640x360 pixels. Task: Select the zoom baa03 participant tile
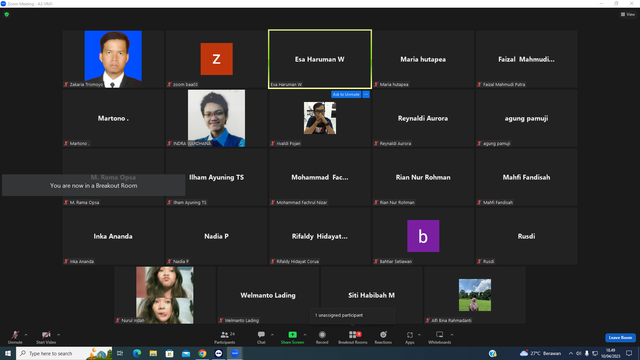216,59
